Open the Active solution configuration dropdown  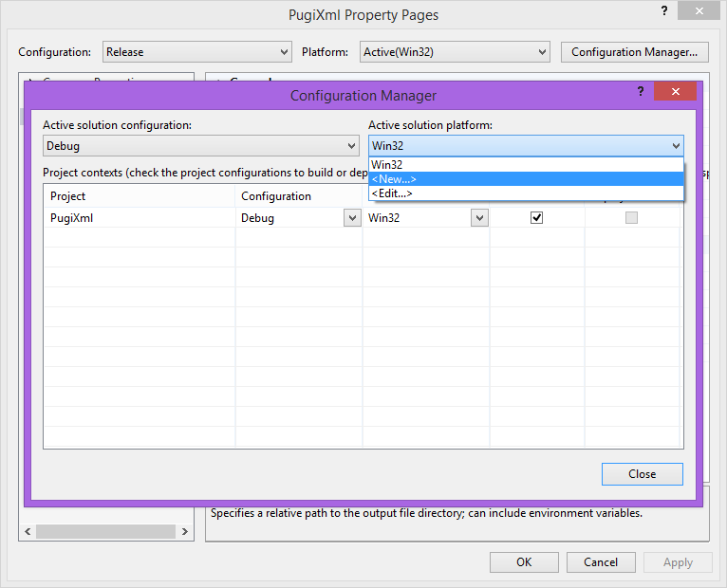click(201, 146)
